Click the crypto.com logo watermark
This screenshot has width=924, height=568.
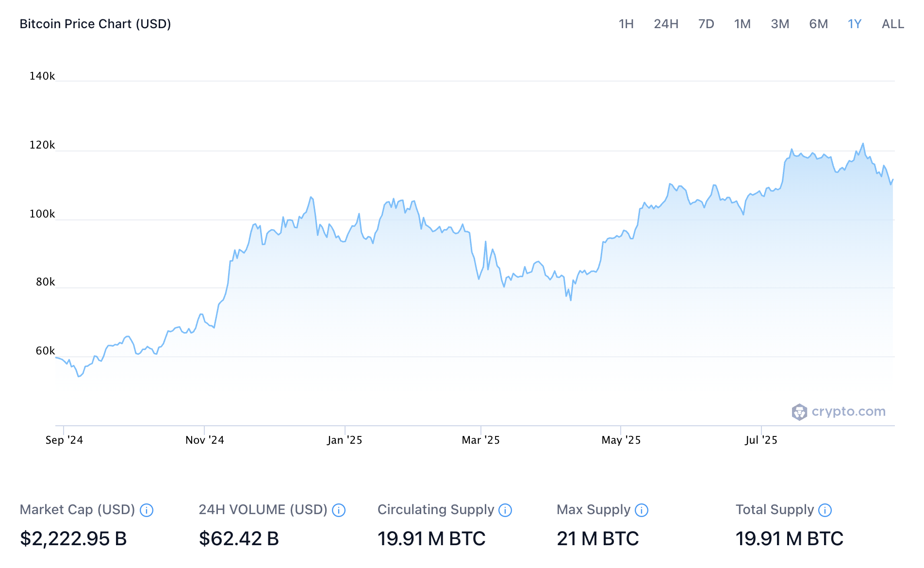tap(839, 412)
